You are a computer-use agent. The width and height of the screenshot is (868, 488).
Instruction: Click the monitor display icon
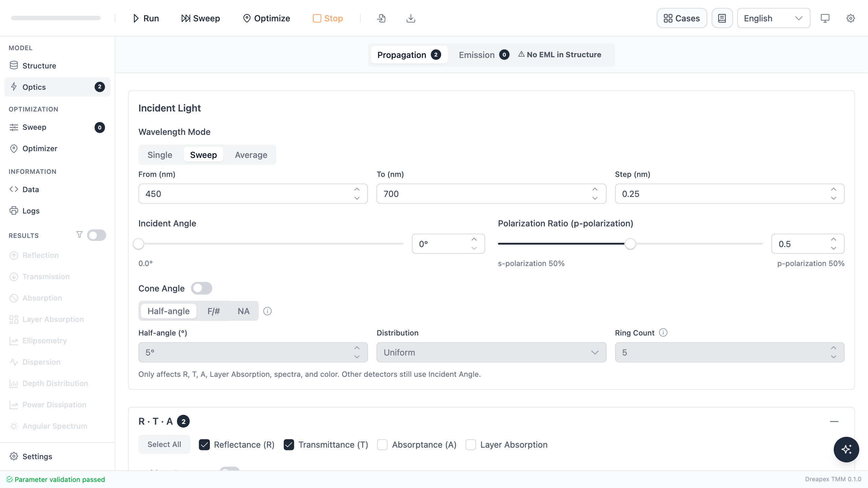click(825, 18)
